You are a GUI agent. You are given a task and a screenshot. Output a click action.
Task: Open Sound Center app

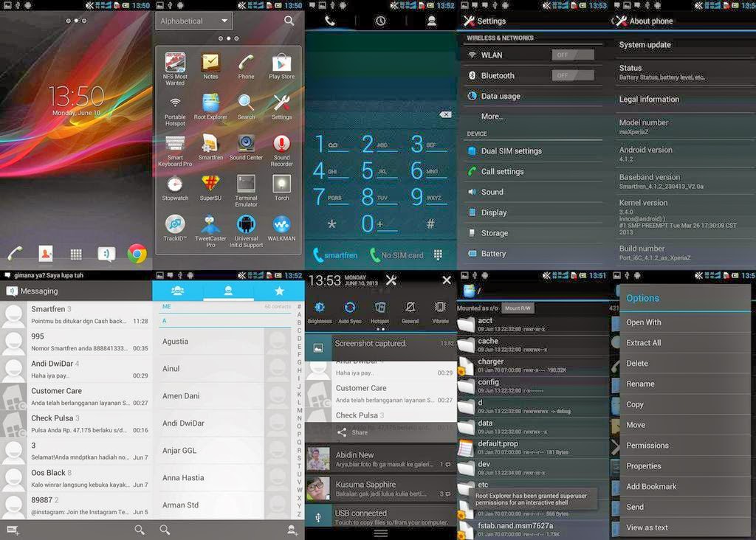click(x=246, y=147)
